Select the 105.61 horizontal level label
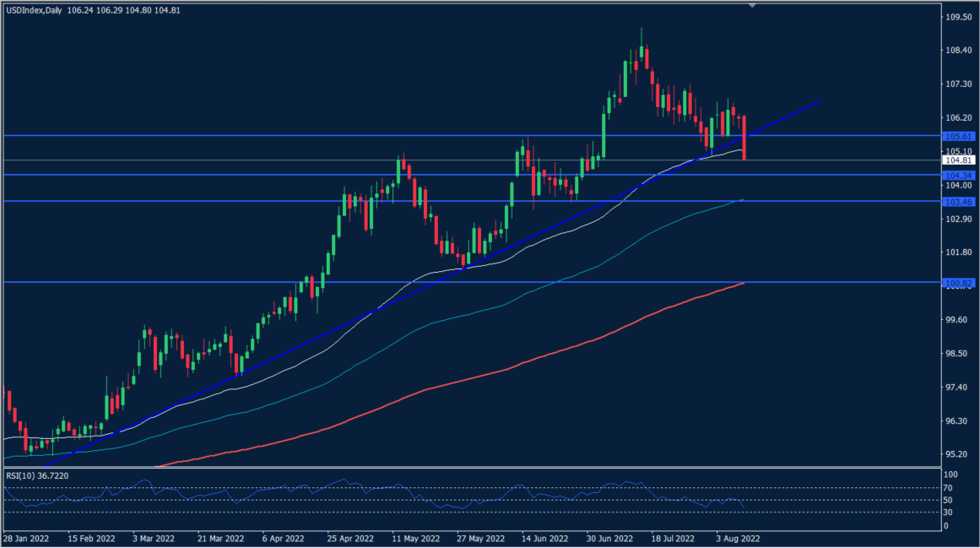Image resolution: width=980 pixels, height=548 pixels. tap(958, 136)
